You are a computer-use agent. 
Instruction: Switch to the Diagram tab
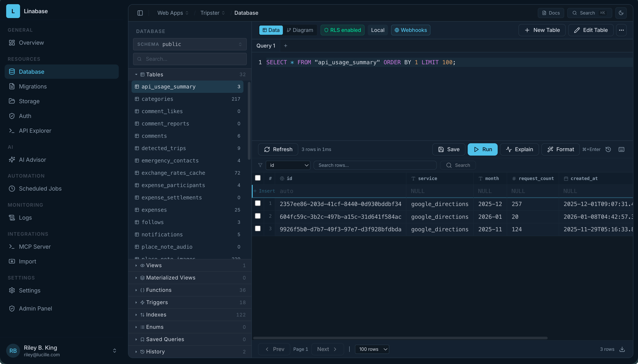(x=300, y=30)
